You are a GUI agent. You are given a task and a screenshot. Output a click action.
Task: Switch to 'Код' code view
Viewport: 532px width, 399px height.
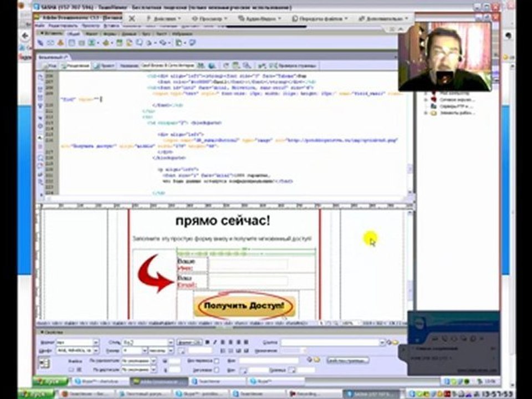pos(49,65)
